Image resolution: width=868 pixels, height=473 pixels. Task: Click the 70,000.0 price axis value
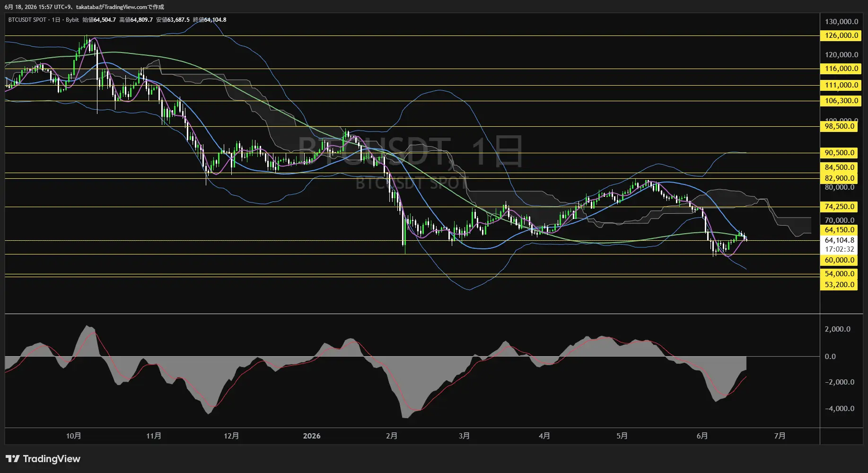pyautogui.click(x=839, y=220)
